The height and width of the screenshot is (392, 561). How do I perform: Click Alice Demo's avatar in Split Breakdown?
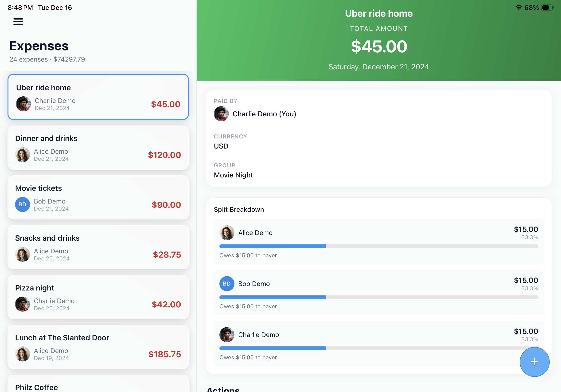[x=227, y=232]
